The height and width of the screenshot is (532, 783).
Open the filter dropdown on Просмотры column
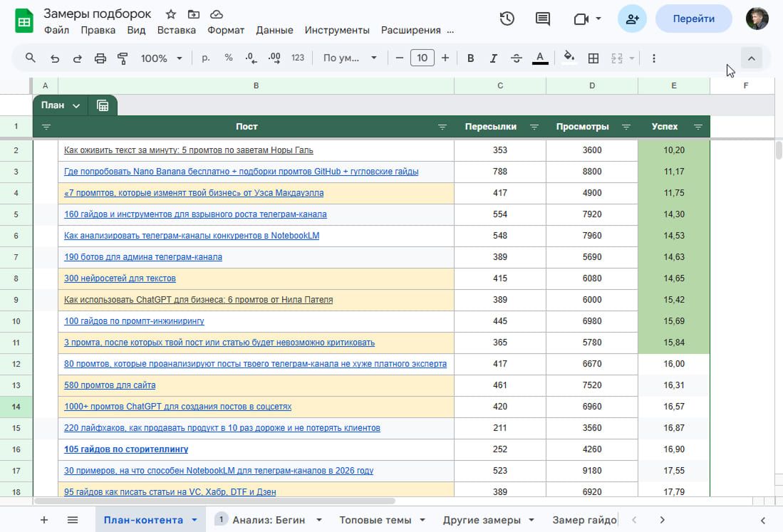point(626,127)
